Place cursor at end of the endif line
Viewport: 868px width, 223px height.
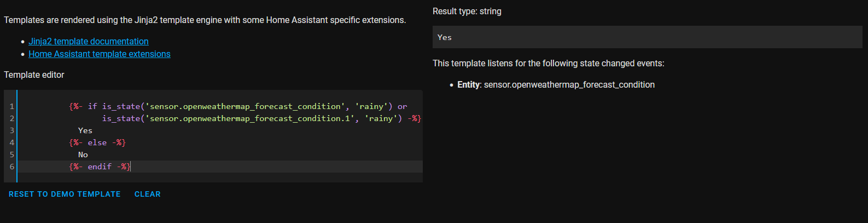coord(131,167)
